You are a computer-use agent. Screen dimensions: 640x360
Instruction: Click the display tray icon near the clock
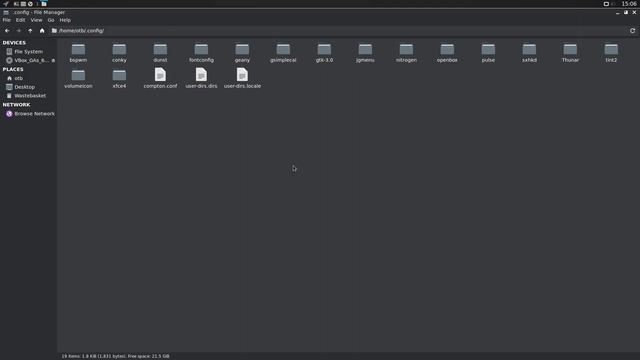606,4
